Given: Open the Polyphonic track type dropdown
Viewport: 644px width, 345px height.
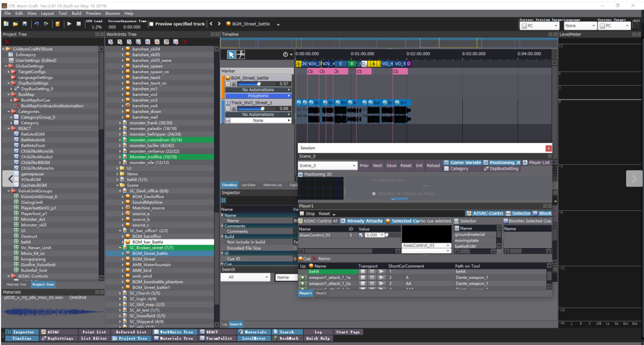Looking at the screenshot, I should [x=258, y=96].
